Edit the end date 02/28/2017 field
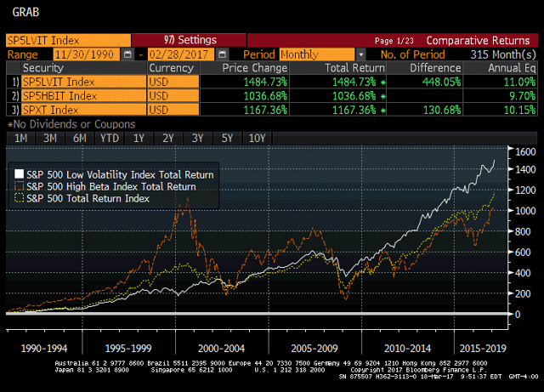Image resolution: width=544 pixels, height=392 pixels. [x=181, y=54]
